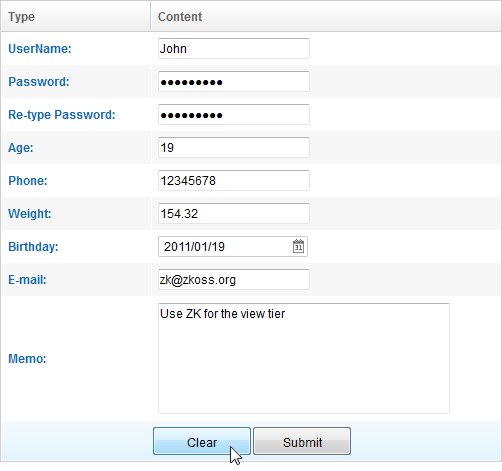
Task: Click the UserName label
Action: pyautogui.click(x=40, y=49)
